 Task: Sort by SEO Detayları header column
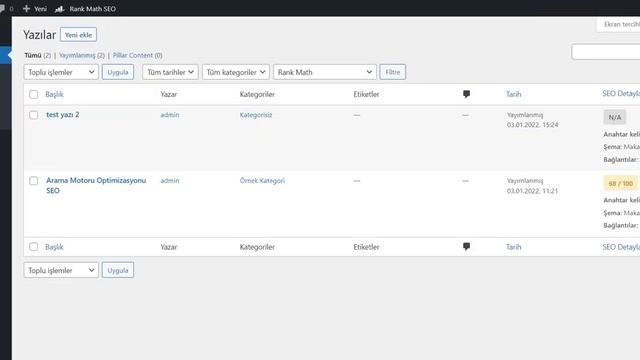(621, 94)
